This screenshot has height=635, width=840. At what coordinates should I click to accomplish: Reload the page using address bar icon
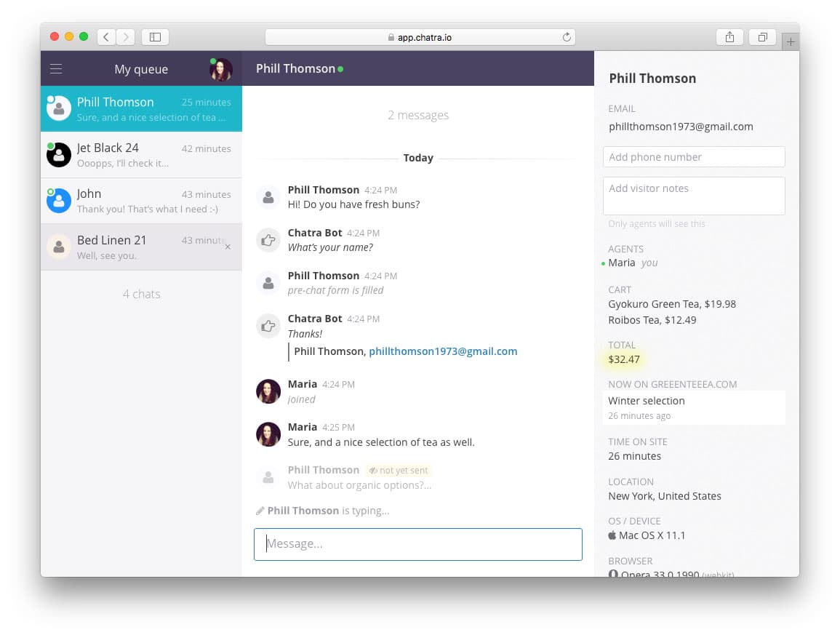pyautogui.click(x=567, y=37)
